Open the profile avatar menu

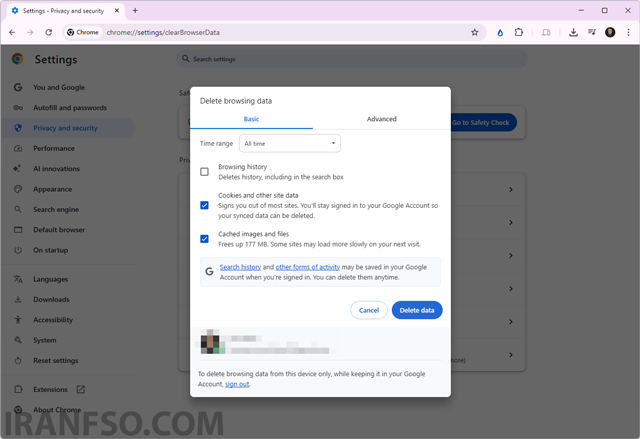pyautogui.click(x=610, y=32)
